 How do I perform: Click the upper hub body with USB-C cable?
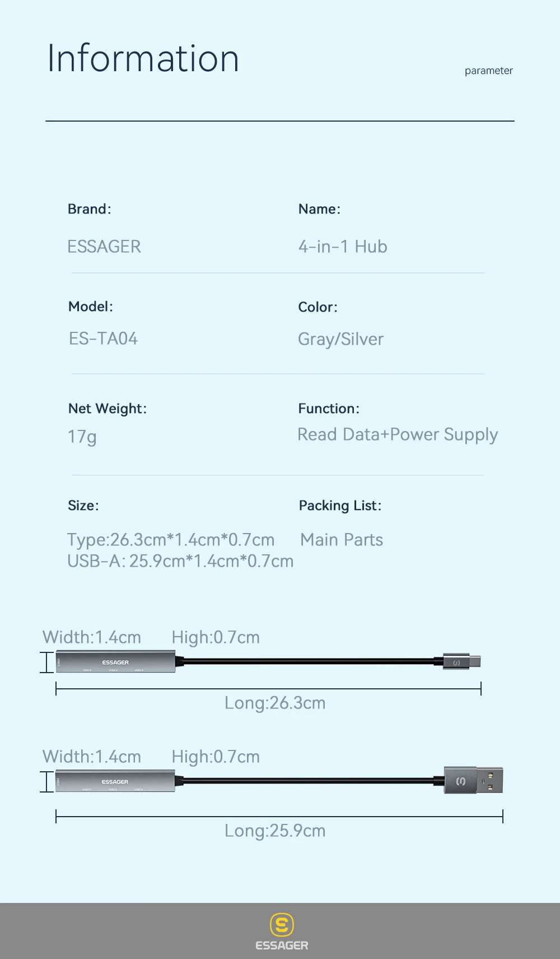pyautogui.click(x=115, y=661)
